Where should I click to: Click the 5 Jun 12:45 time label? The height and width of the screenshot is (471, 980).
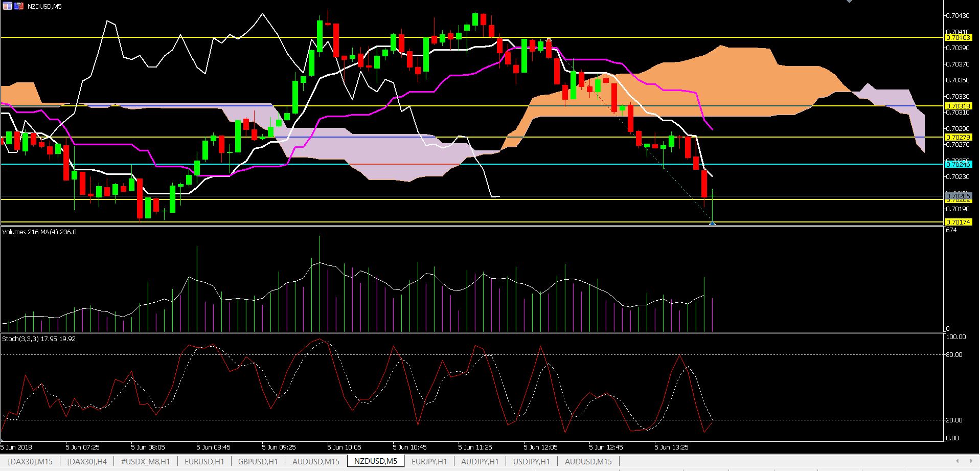pos(606,447)
